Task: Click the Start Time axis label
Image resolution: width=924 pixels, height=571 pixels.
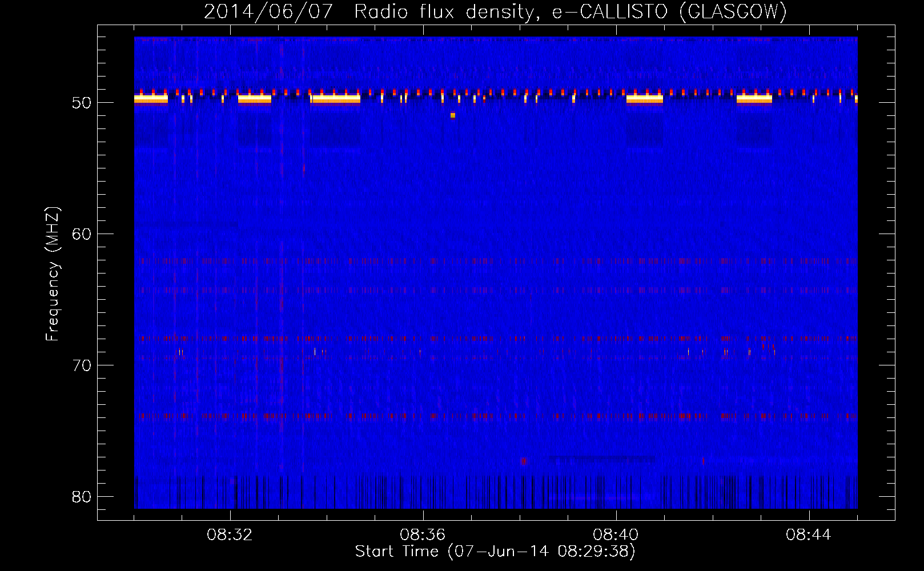Action: [495, 552]
